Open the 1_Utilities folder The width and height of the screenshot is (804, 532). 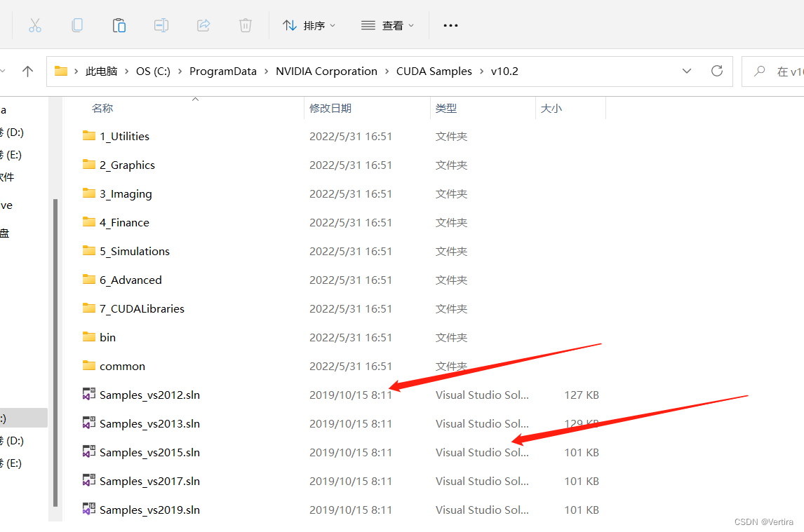[x=123, y=136]
